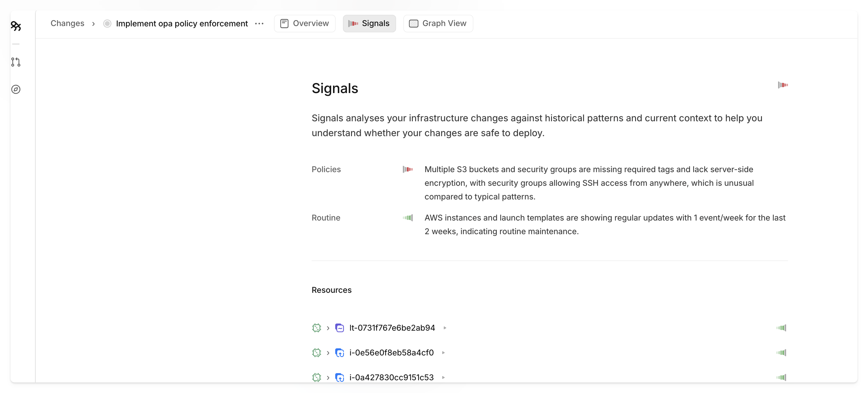Open the Explore compass icon in sidebar

click(16, 89)
